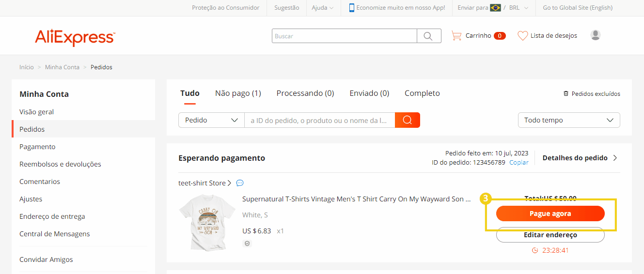Click the Lista de desejos text link

[x=554, y=35]
